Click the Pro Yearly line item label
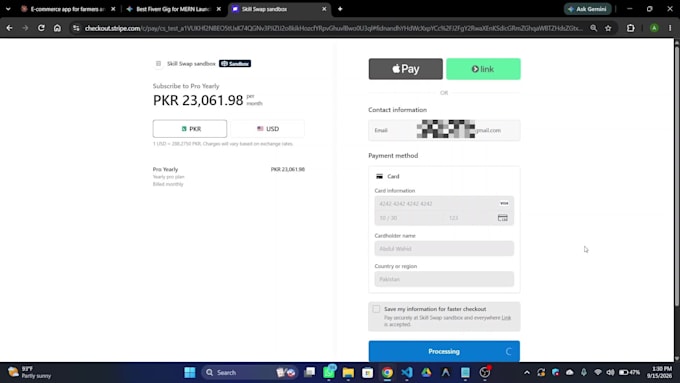Image resolution: width=680 pixels, height=383 pixels. (165, 169)
